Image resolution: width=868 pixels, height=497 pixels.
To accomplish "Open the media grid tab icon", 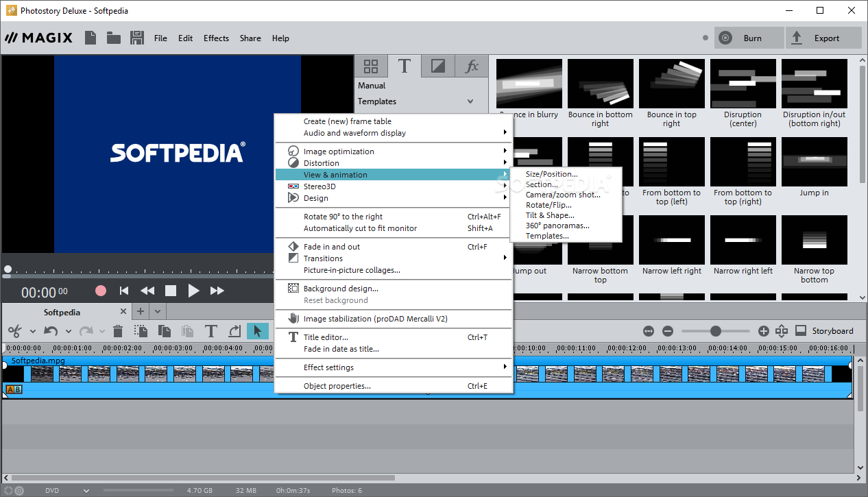I will tap(371, 66).
